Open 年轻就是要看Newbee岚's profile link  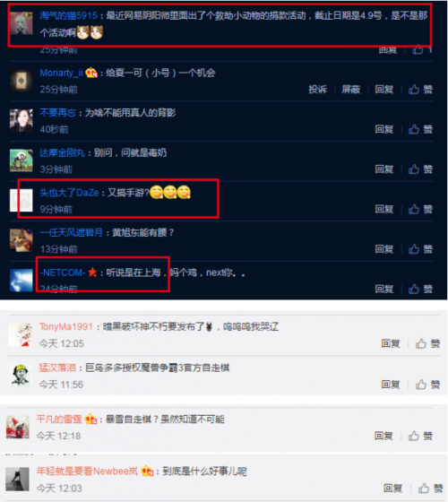point(87,471)
